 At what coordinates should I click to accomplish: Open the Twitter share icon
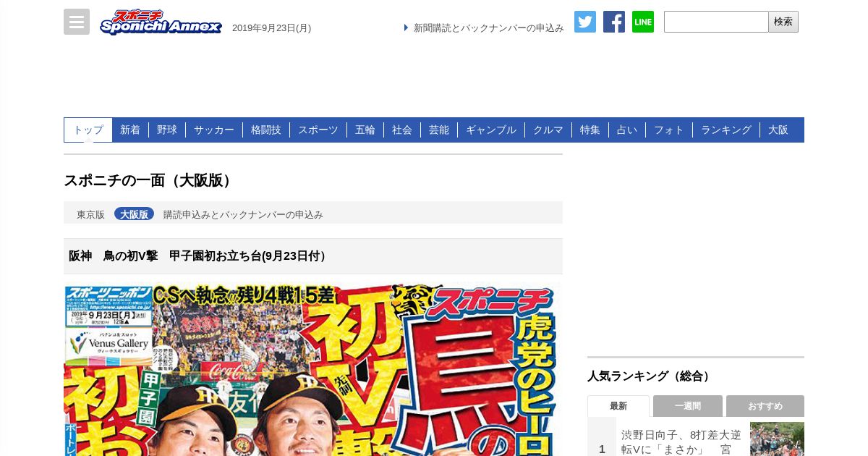[585, 22]
